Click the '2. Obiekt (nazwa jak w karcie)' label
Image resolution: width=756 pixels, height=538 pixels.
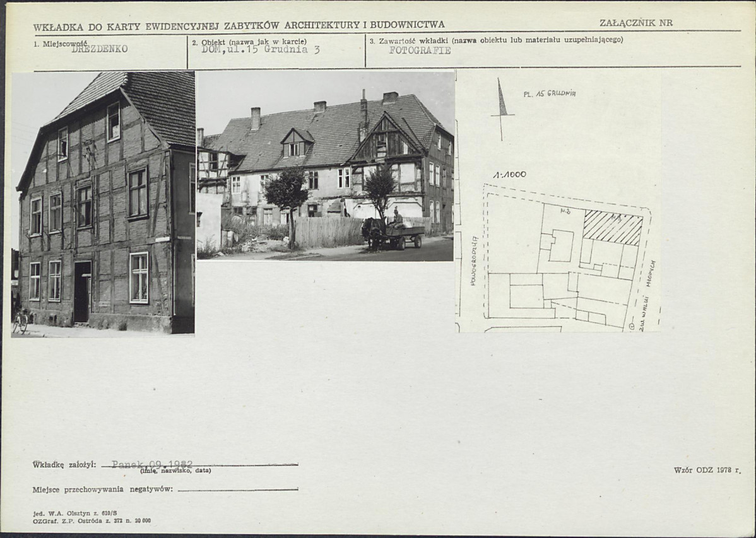(249, 42)
